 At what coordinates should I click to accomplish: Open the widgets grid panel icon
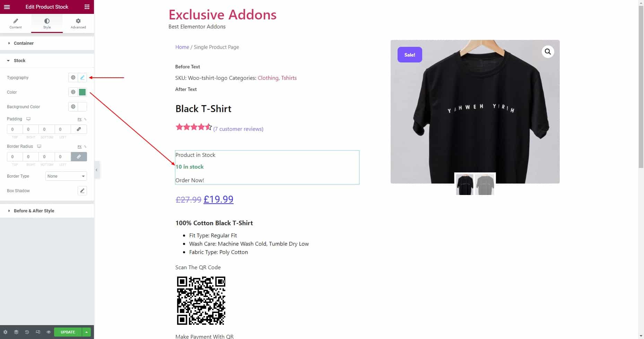tap(87, 7)
